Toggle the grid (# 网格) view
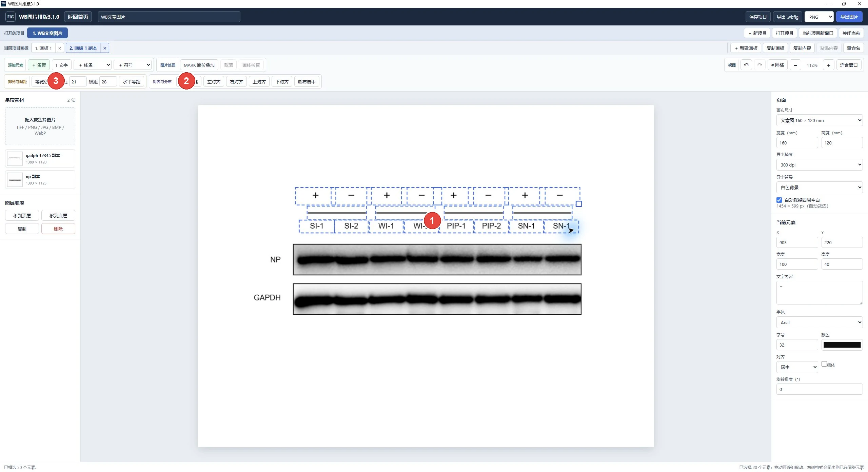 coord(777,65)
